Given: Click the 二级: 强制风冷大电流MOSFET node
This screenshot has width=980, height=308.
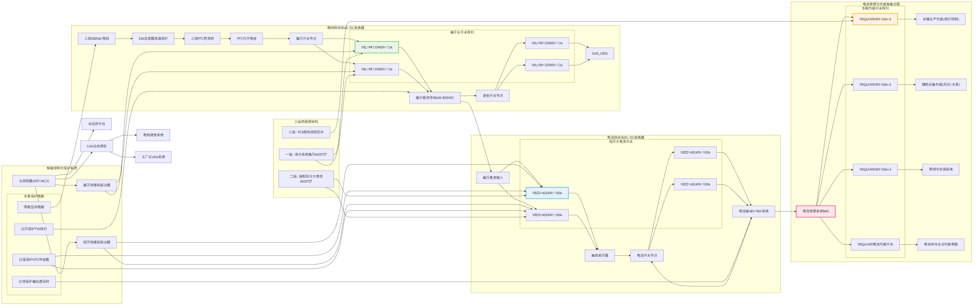Looking at the screenshot, I should (x=306, y=179).
